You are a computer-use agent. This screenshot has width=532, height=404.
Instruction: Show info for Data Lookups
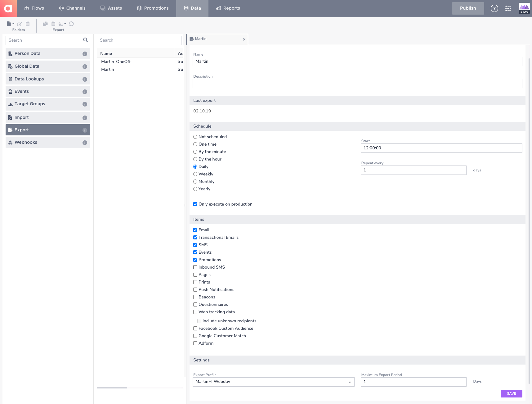(85, 79)
